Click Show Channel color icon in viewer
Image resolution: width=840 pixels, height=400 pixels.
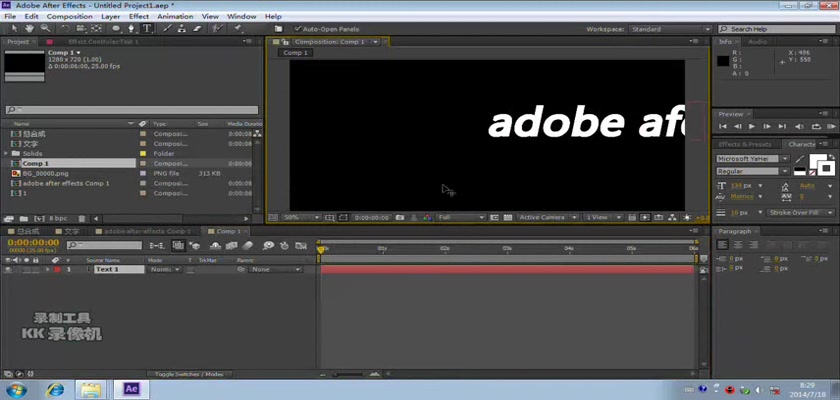pyautogui.click(x=427, y=217)
